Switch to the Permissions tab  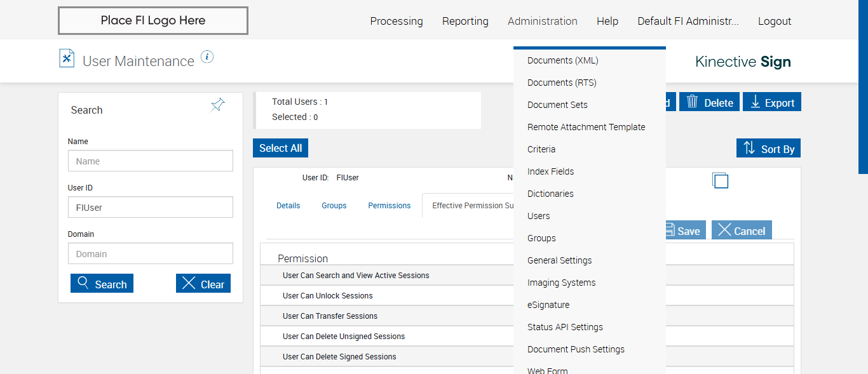pos(389,206)
